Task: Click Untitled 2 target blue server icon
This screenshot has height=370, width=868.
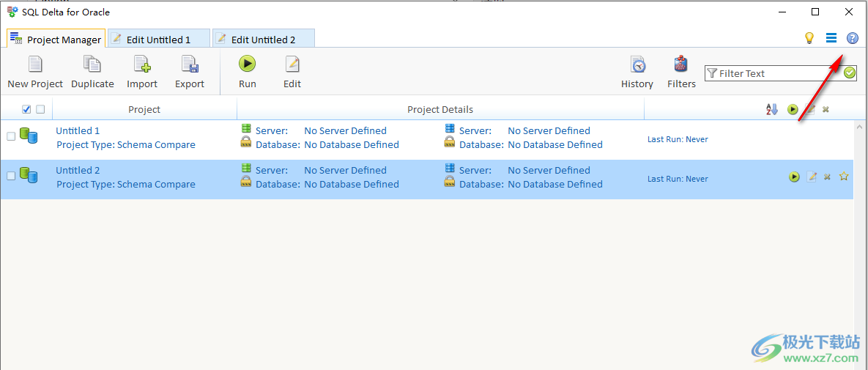Action: [450, 168]
